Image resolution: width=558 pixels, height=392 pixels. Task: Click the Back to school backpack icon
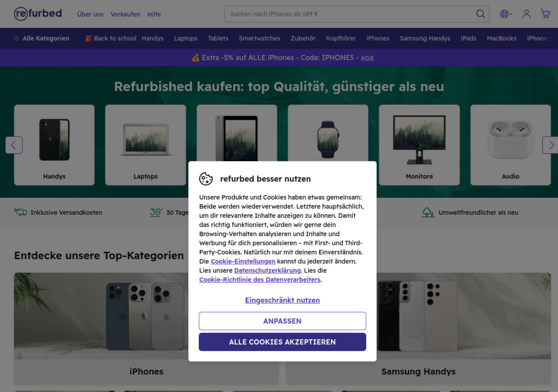click(89, 38)
